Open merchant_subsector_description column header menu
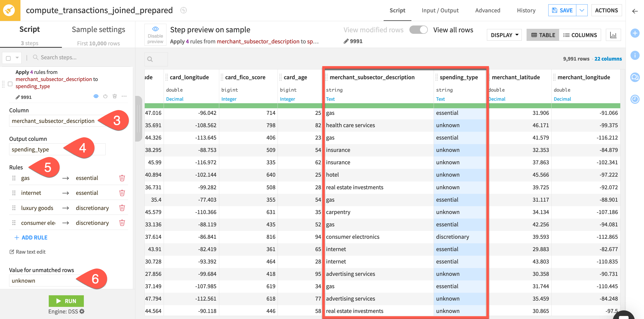Viewport: 644px width, 319px height. coord(372,77)
